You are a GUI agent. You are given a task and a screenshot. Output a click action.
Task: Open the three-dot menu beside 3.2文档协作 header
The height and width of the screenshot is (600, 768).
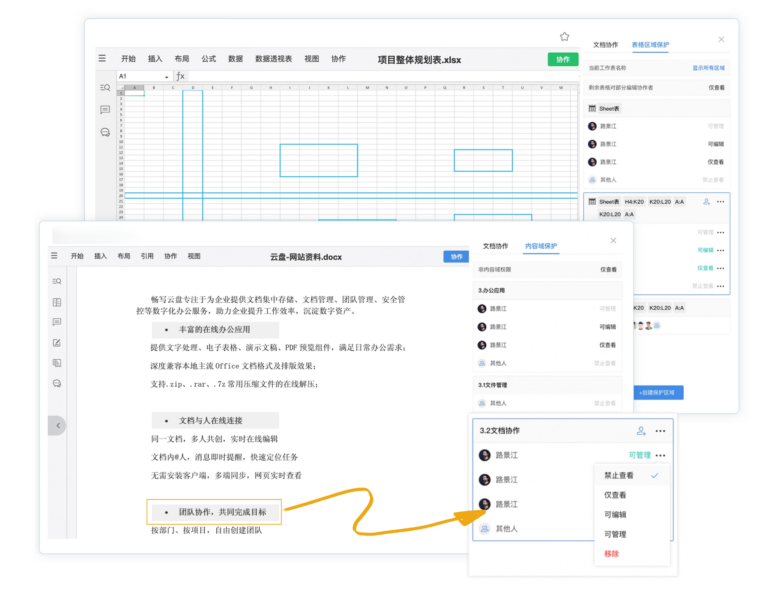point(661,431)
